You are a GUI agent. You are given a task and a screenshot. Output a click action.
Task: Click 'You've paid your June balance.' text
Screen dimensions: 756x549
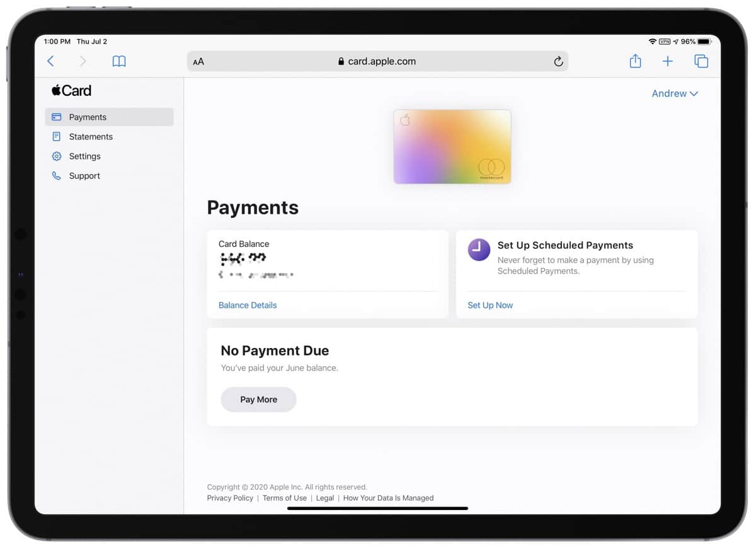pos(279,367)
